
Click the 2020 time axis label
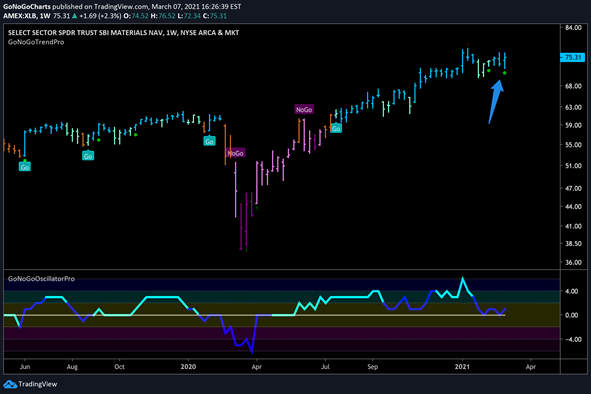[188, 367]
